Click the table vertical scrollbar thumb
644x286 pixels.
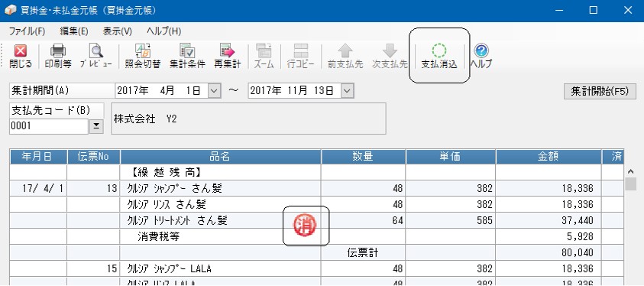click(x=630, y=184)
